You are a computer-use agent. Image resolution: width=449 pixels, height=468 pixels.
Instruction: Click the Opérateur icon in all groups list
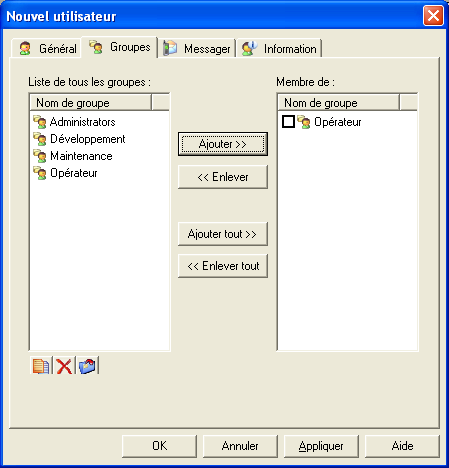[x=40, y=173]
